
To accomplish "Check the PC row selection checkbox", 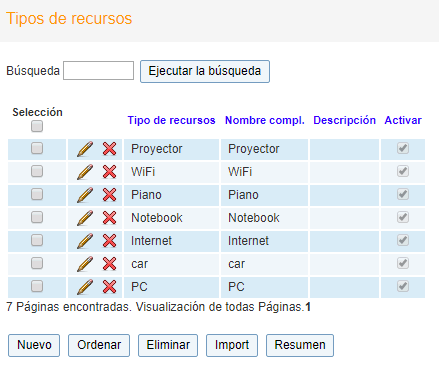I will click(x=37, y=286).
